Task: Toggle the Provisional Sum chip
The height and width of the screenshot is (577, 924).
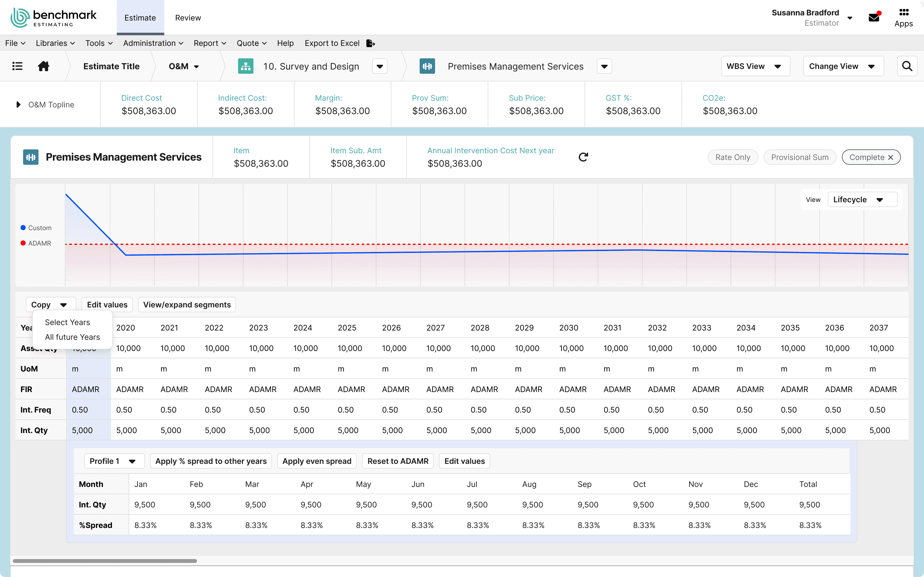Action: pyautogui.click(x=800, y=157)
